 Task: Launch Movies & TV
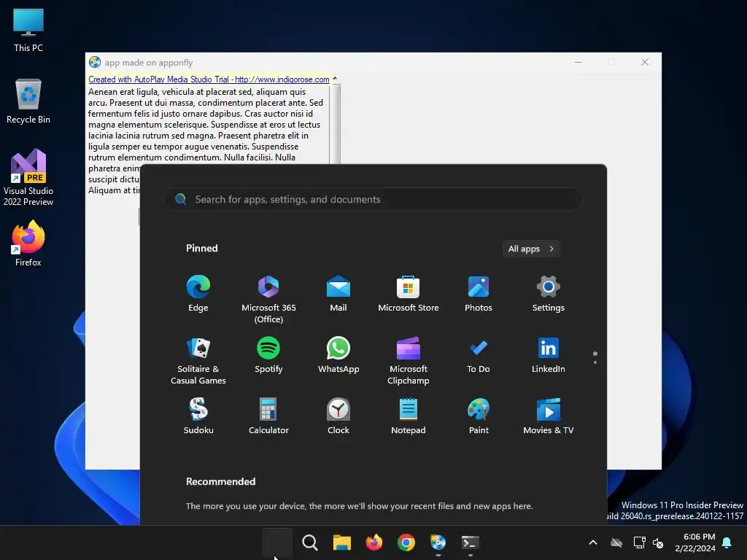[549, 416]
